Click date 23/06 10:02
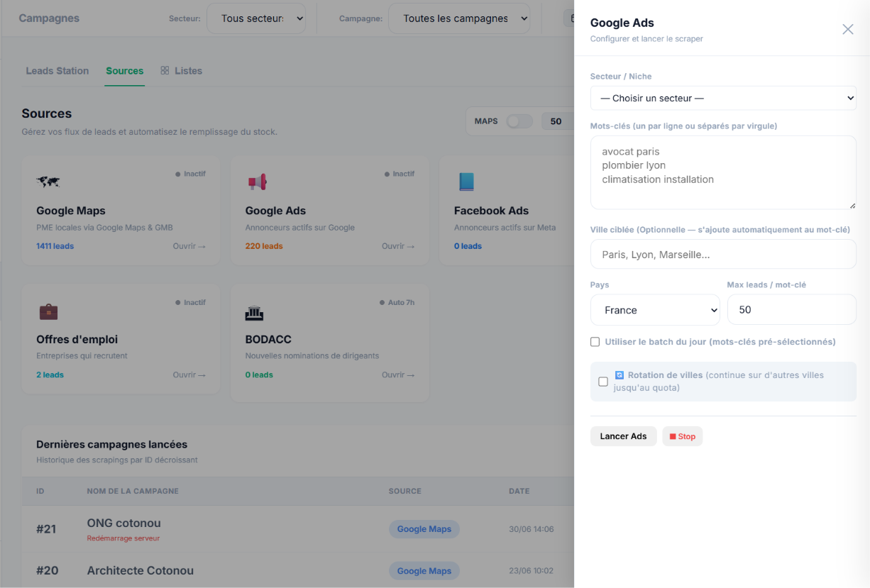The width and height of the screenshot is (870, 588). [x=532, y=570]
